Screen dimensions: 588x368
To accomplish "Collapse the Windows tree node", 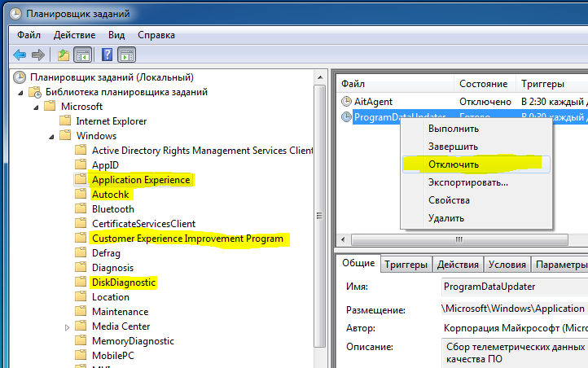I will [x=51, y=137].
